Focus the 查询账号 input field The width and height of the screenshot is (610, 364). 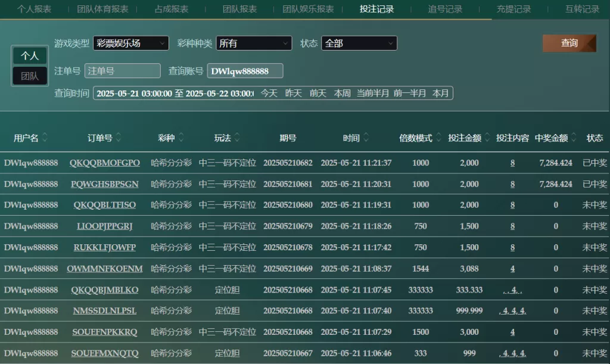click(x=245, y=71)
